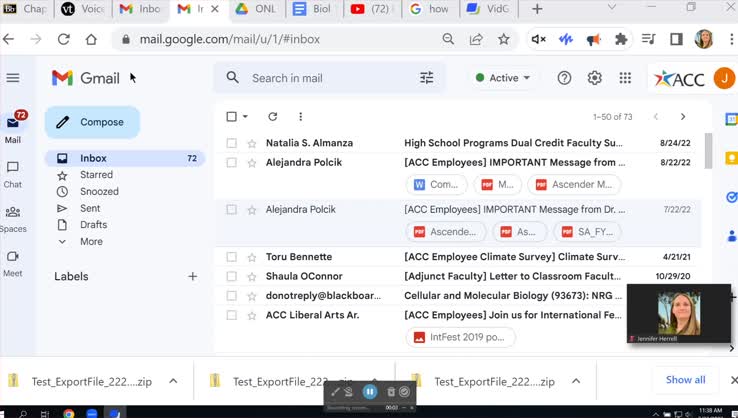This screenshot has height=418, width=738.
Task: Check the Toru Bennette email
Action: point(231,257)
